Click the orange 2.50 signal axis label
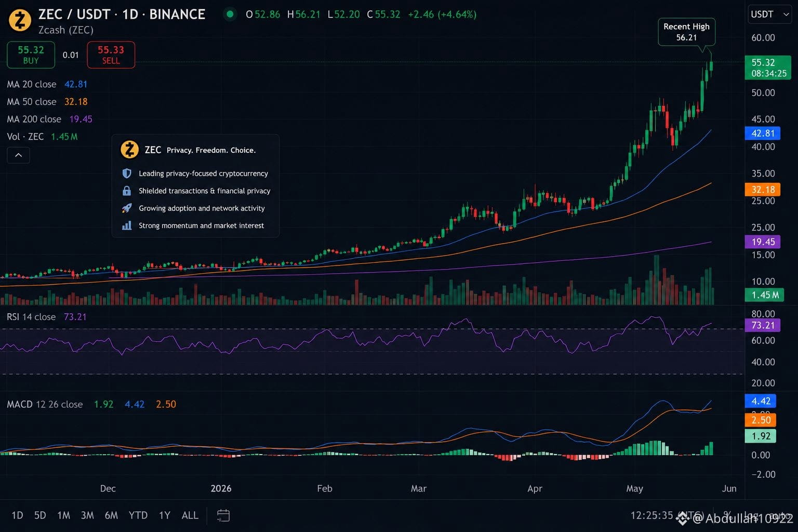This screenshot has width=798, height=532. pos(761,420)
